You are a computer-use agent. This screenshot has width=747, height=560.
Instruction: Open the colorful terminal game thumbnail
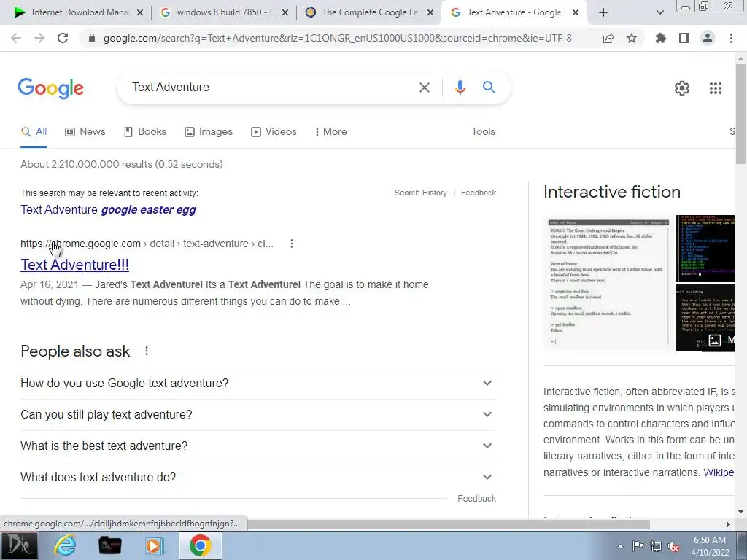tap(705, 249)
